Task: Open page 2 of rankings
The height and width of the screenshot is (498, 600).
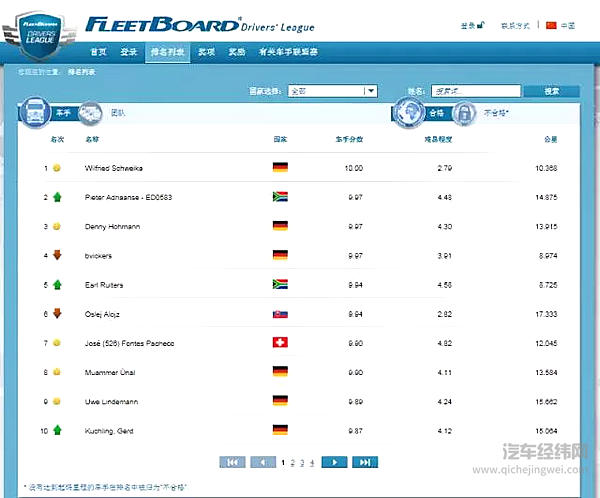Action: (292, 463)
